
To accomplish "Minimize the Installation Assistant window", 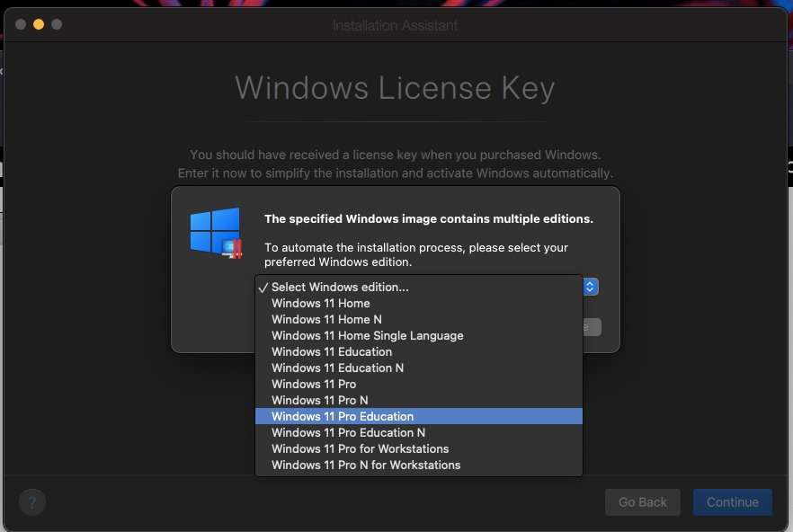I will point(39,24).
